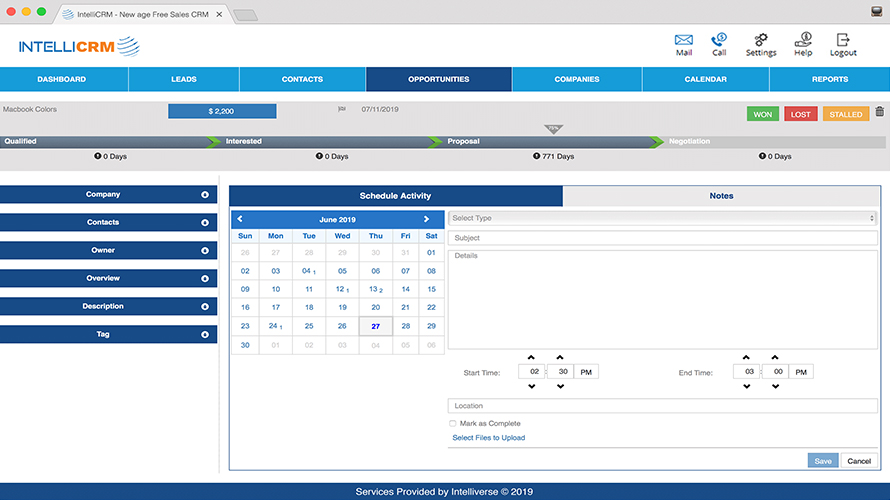The height and width of the screenshot is (500, 890).
Task: Click the IntelliCRM logo
Action: pyautogui.click(x=79, y=47)
